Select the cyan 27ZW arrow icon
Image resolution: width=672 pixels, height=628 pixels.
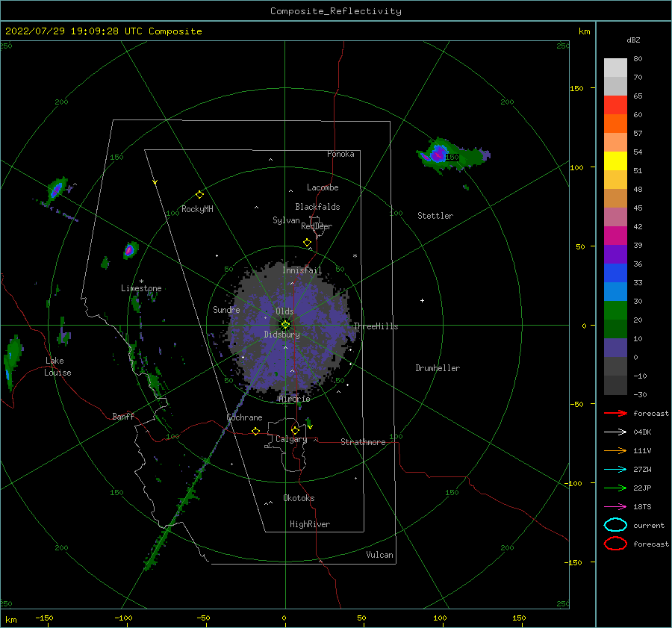point(615,470)
